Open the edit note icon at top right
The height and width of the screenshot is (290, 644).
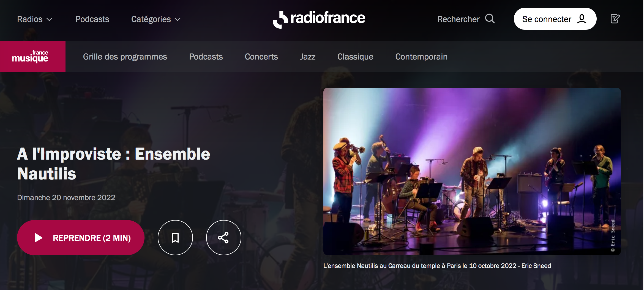tap(615, 19)
